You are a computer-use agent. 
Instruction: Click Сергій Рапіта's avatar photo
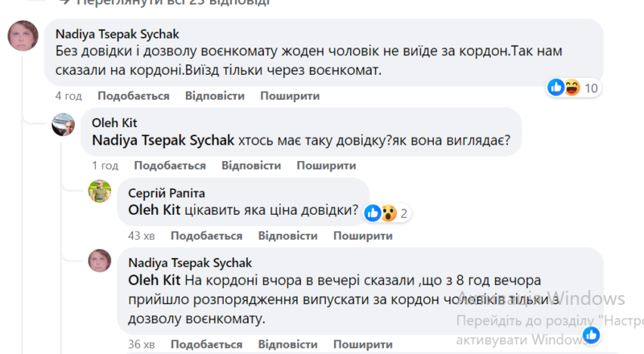point(100,193)
